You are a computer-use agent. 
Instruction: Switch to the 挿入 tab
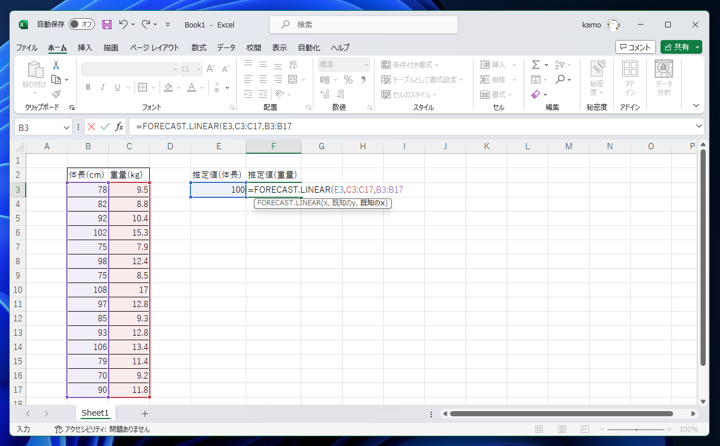84,48
